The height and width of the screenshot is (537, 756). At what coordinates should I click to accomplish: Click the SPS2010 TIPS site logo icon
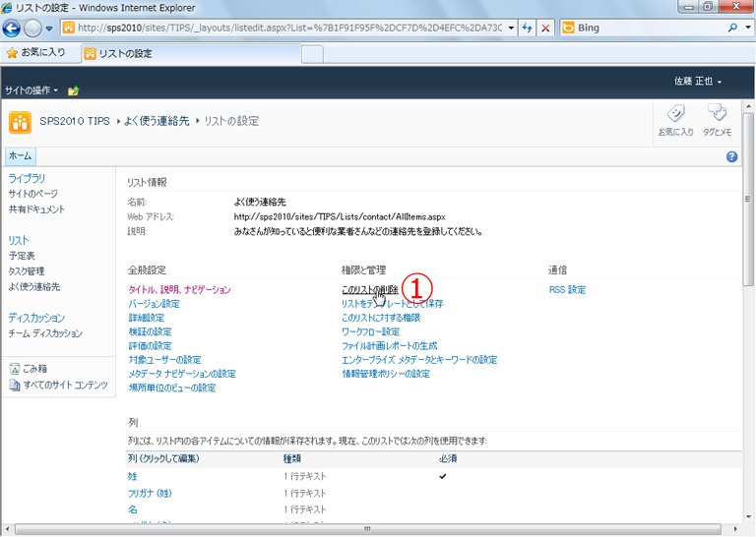[20, 122]
